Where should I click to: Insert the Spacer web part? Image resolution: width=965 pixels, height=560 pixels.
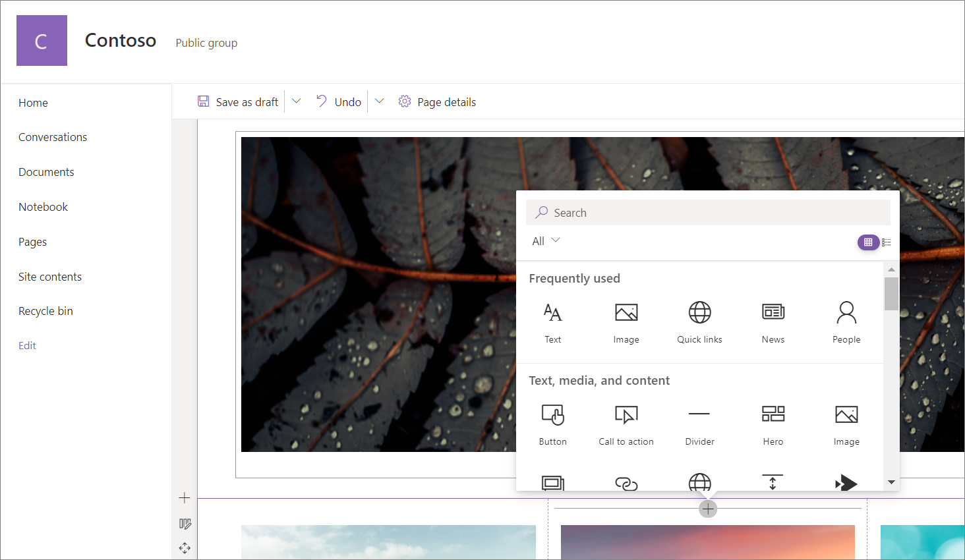click(x=773, y=482)
